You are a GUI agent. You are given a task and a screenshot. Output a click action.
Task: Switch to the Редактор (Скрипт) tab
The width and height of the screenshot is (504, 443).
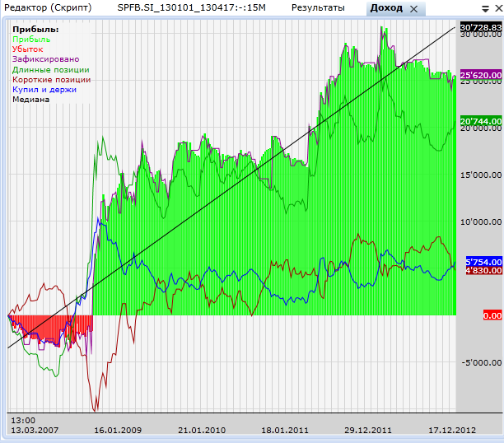coord(48,7)
